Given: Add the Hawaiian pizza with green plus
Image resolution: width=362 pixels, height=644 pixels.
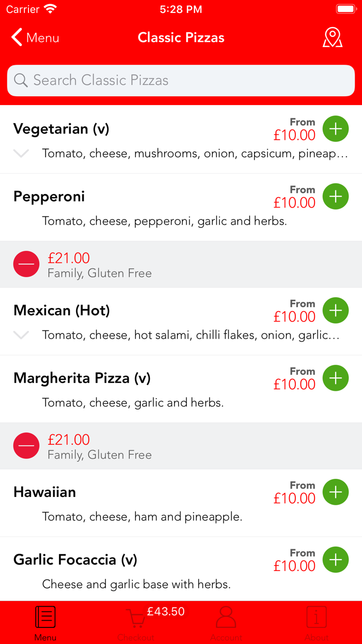Looking at the screenshot, I should pos(335,492).
